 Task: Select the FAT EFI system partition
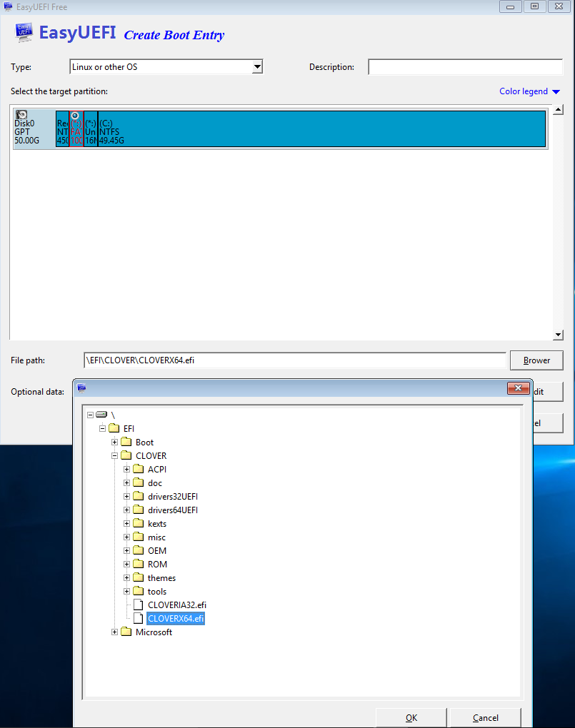tap(76, 128)
